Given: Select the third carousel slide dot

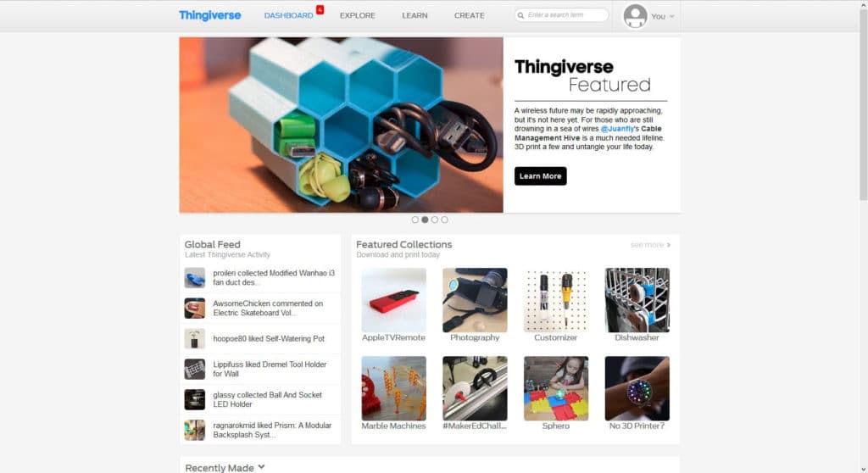Looking at the screenshot, I should tap(435, 220).
